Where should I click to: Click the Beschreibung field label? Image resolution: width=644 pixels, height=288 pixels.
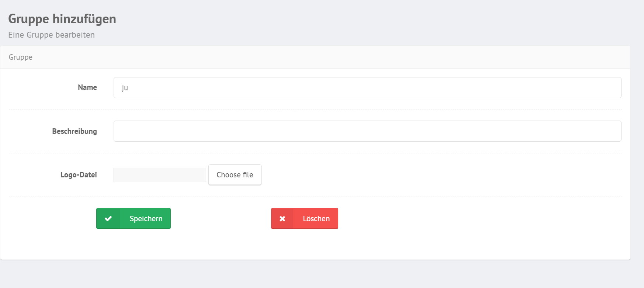(x=75, y=131)
